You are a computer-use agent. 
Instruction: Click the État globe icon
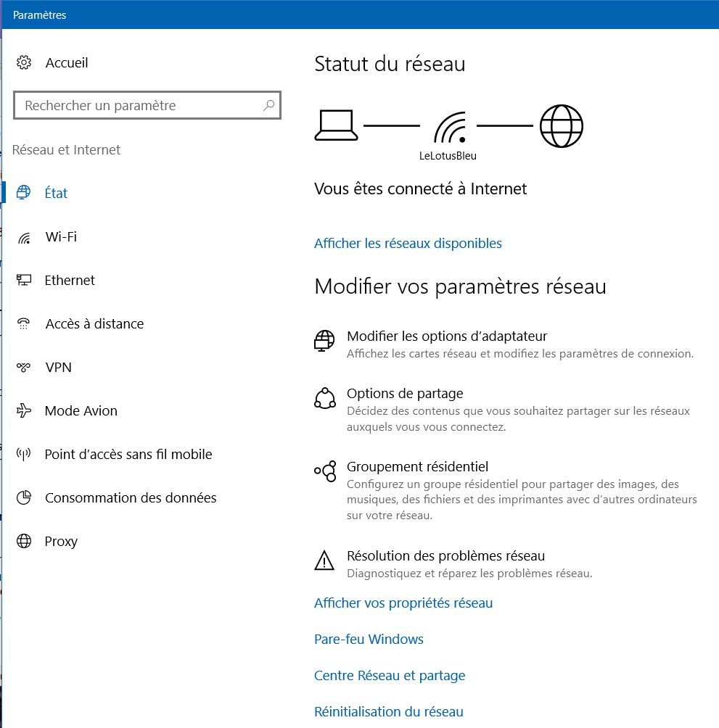24,192
